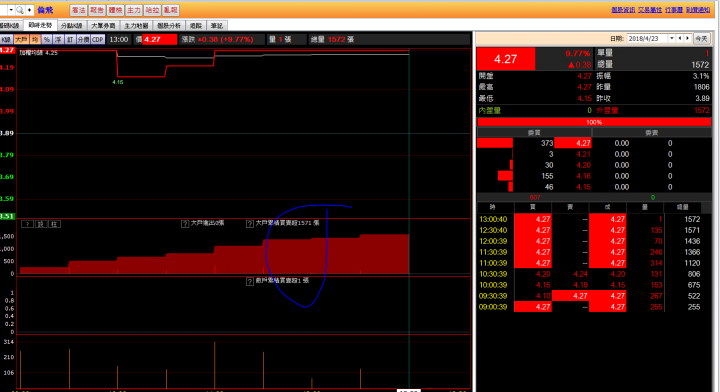
Task: Toggle the 浮 chart option button
Action: pos(58,39)
